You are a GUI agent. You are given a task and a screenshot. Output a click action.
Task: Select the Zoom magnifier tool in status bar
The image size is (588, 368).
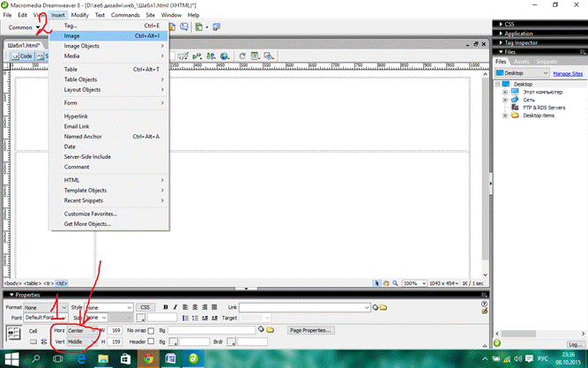tap(395, 283)
